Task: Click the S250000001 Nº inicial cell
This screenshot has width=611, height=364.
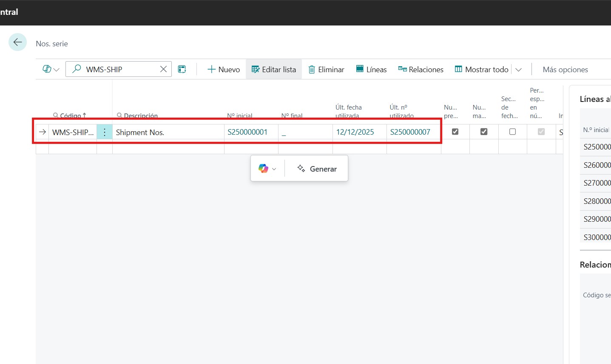Action: tap(247, 132)
